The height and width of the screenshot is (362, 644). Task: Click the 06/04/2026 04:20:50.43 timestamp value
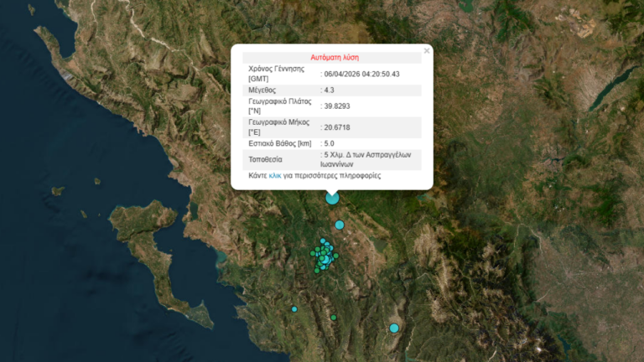(x=362, y=74)
